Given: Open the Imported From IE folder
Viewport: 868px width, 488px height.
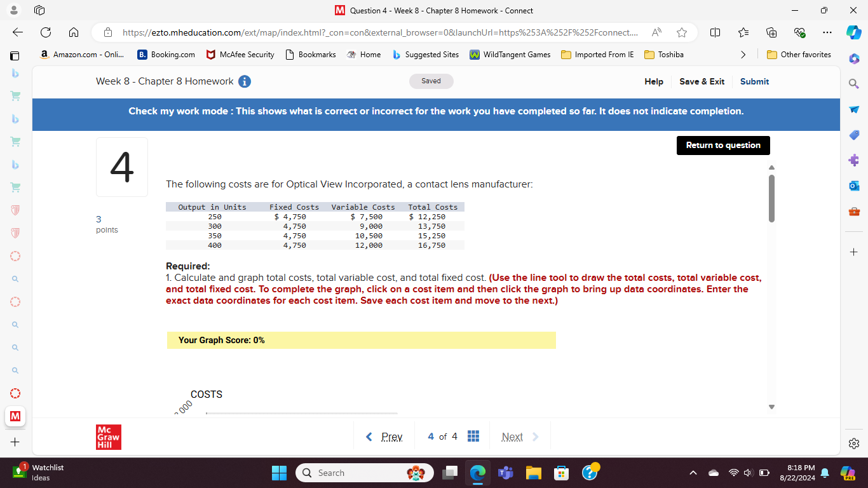Looking at the screenshot, I should (597, 55).
